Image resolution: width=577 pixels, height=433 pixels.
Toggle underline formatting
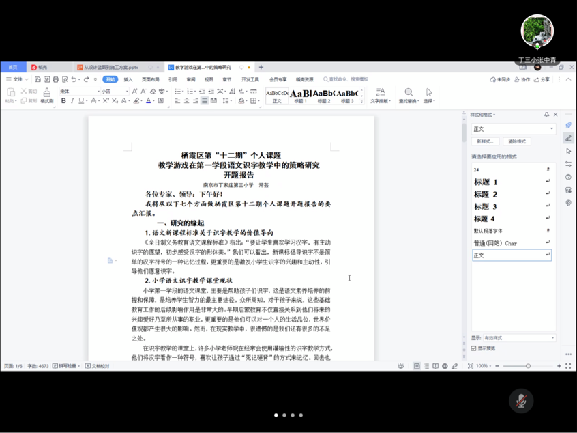[81, 100]
